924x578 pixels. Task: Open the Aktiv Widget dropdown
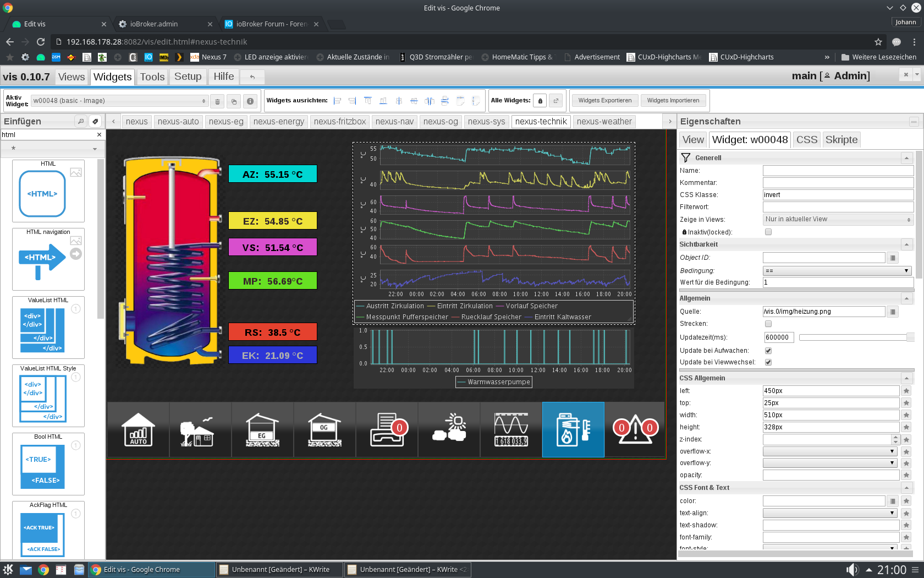tap(119, 101)
